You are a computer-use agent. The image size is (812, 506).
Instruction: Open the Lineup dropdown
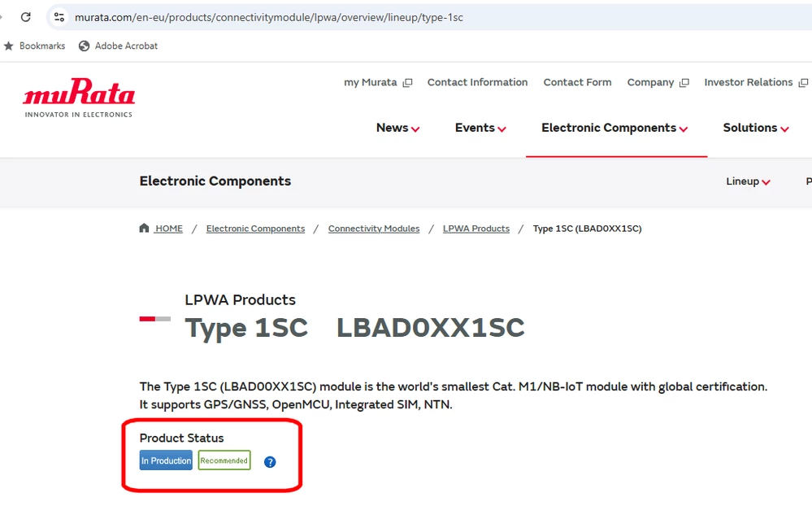[748, 181]
